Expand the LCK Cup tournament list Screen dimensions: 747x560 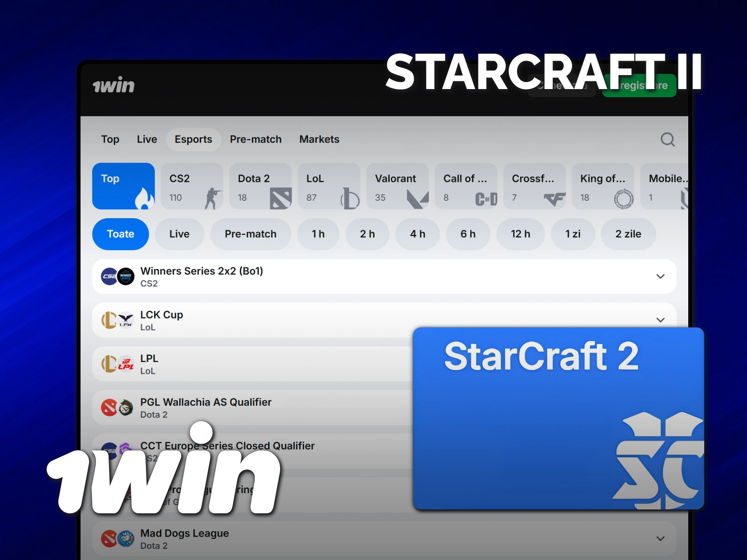pyautogui.click(x=660, y=320)
